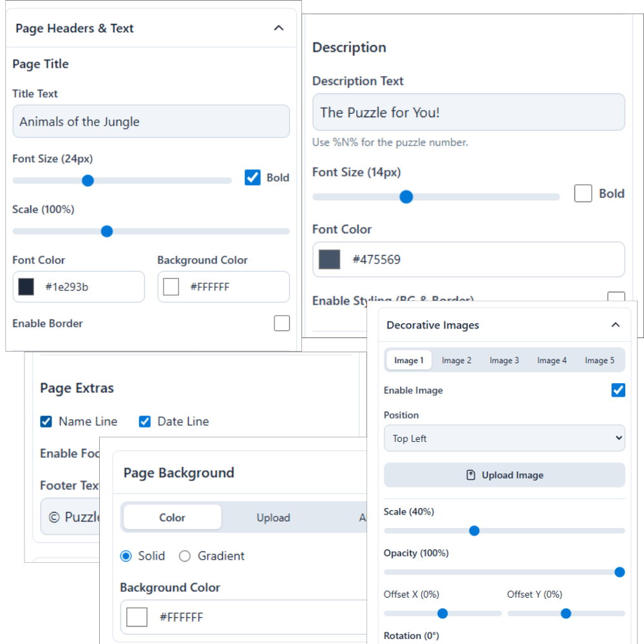Disable the Enable Image checkbox
Screen dimensions: 644x644
618,390
